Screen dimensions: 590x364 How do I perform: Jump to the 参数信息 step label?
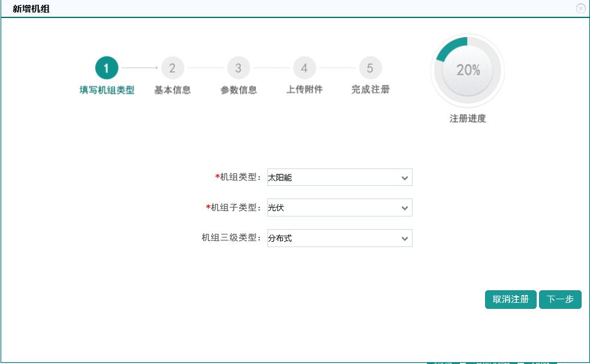(x=239, y=90)
